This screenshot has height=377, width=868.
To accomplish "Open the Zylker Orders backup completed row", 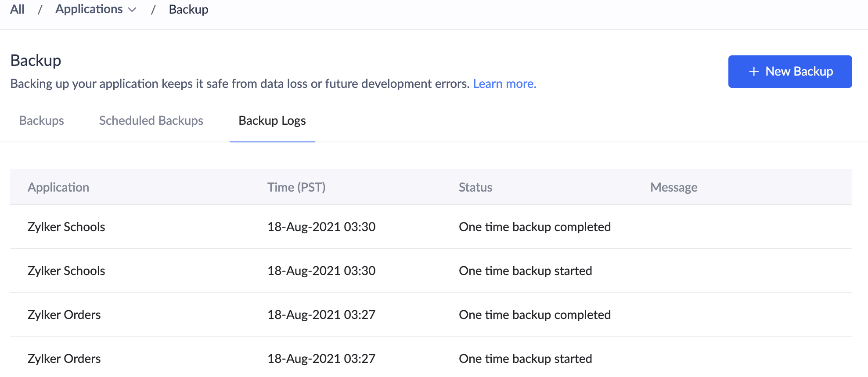I will click(x=64, y=315).
